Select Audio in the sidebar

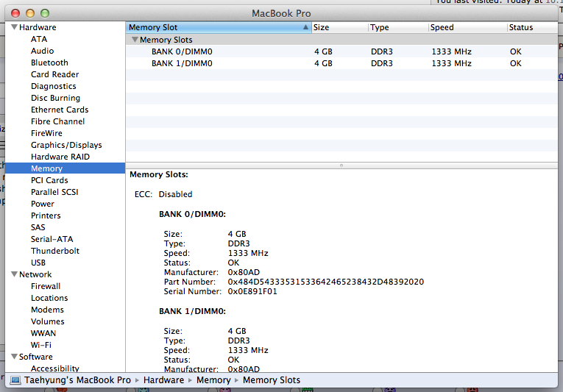coord(43,51)
